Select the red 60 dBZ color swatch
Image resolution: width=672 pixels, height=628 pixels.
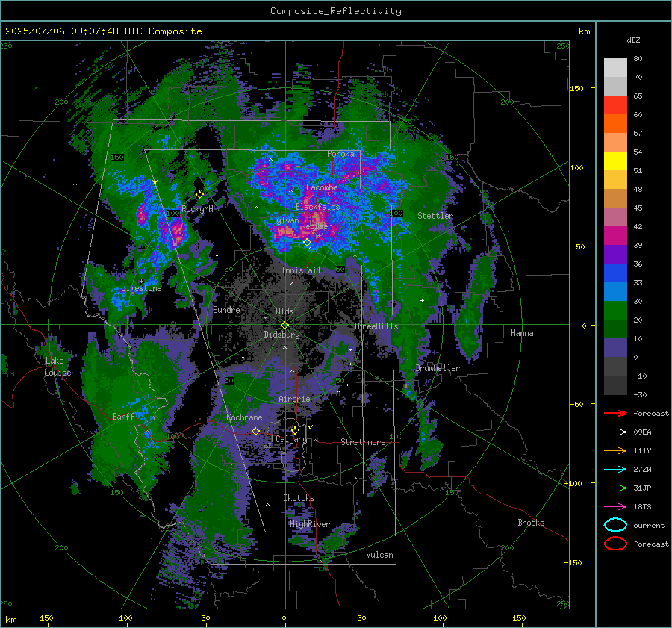tap(615, 105)
